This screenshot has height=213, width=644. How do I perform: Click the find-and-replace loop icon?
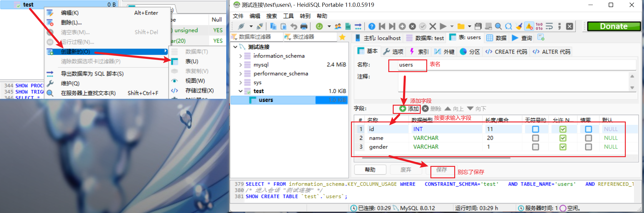(x=508, y=26)
